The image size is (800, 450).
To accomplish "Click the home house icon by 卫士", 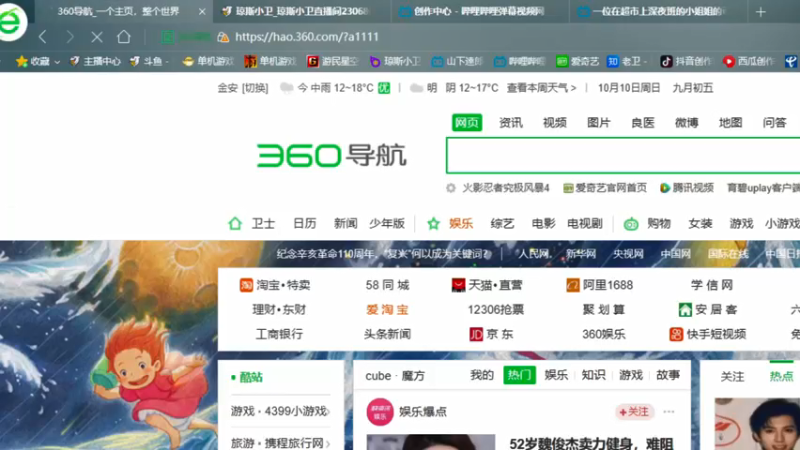I will tap(235, 223).
